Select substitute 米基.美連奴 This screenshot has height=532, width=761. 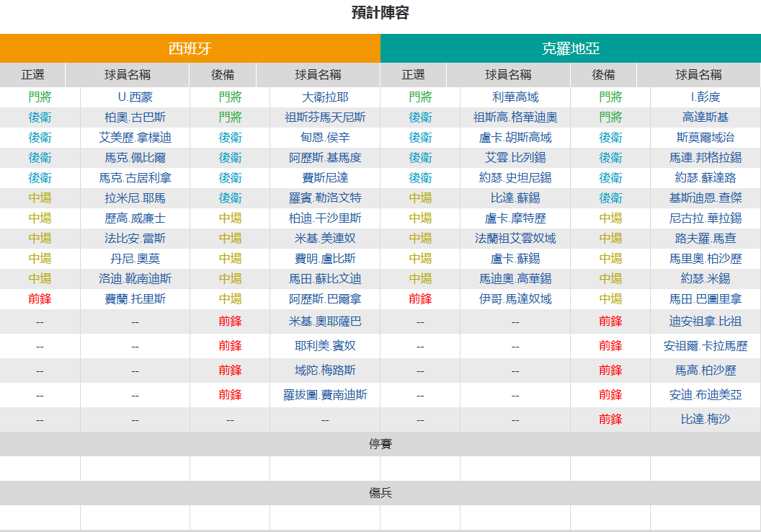pyautogui.click(x=325, y=239)
